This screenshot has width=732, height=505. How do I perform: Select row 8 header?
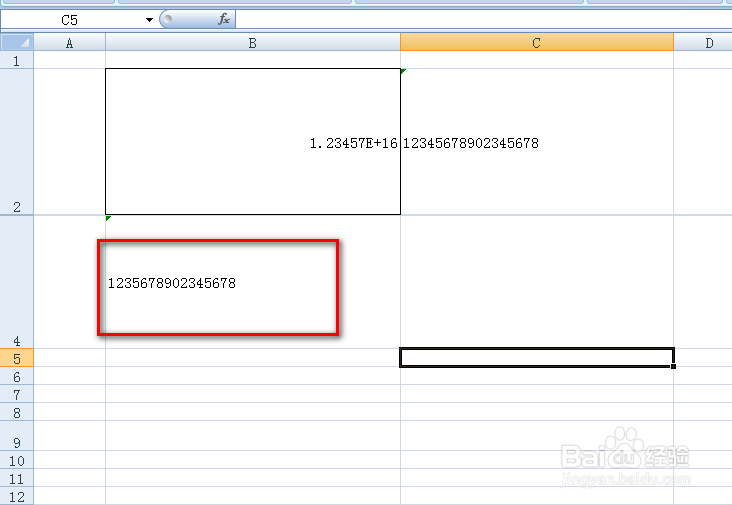[17, 412]
